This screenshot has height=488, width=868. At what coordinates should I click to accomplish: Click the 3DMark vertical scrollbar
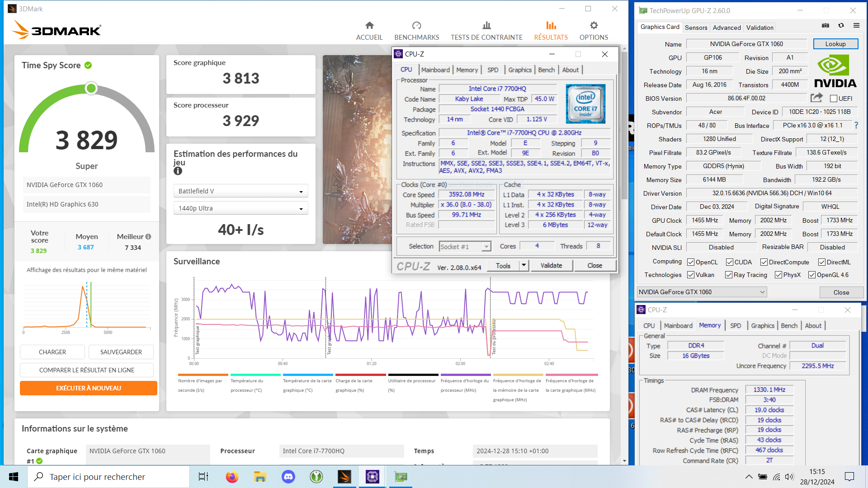pyautogui.click(x=624, y=127)
